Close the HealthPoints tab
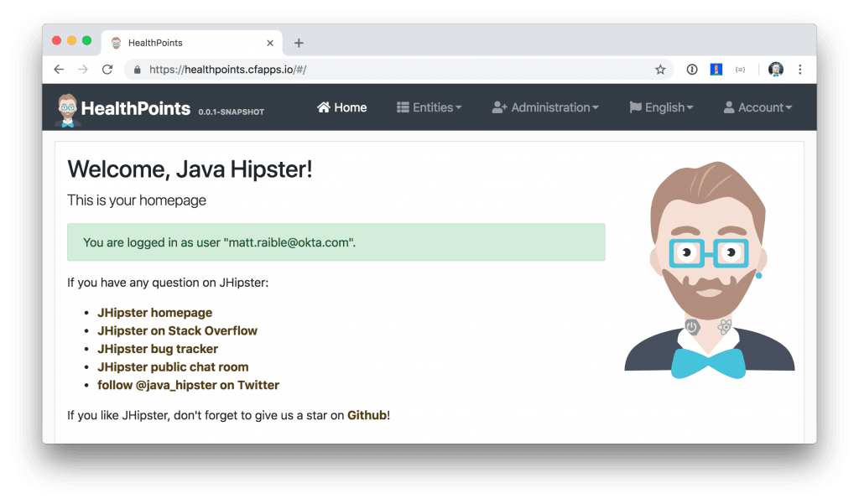Viewport: 859px width, 504px height. coord(270,43)
